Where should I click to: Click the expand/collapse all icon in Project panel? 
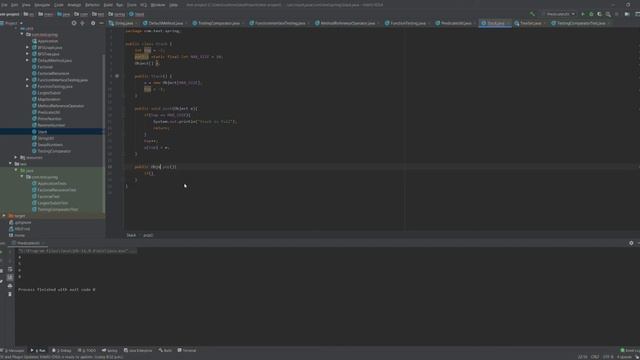pos(83,23)
